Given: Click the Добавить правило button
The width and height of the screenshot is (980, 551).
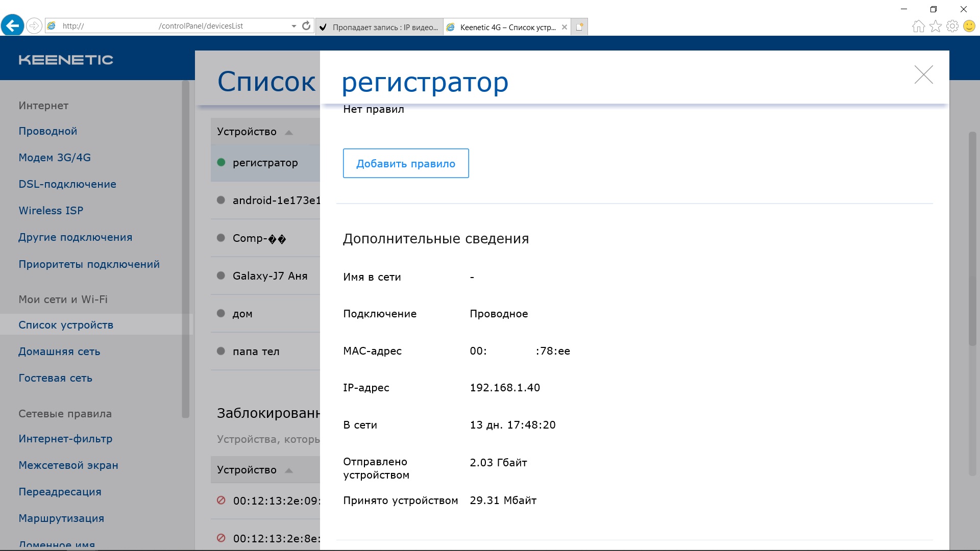Looking at the screenshot, I should click(x=405, y=163).
